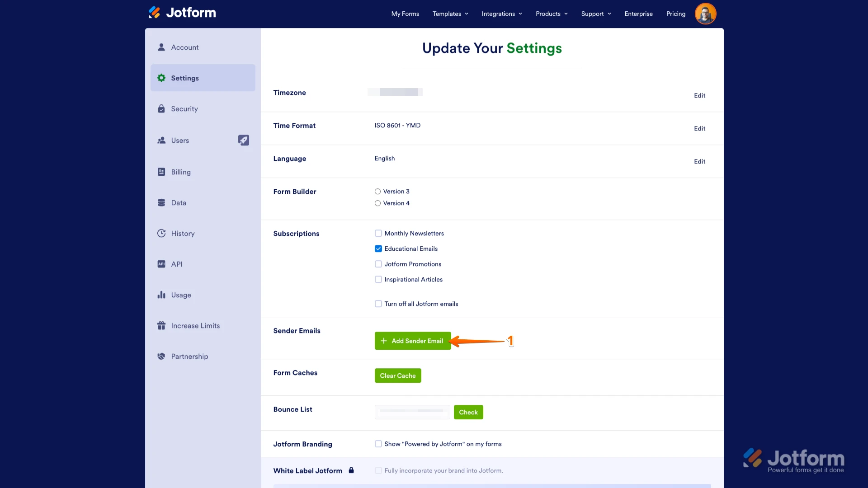Open History using the clock icon

[x=161, y=233]
